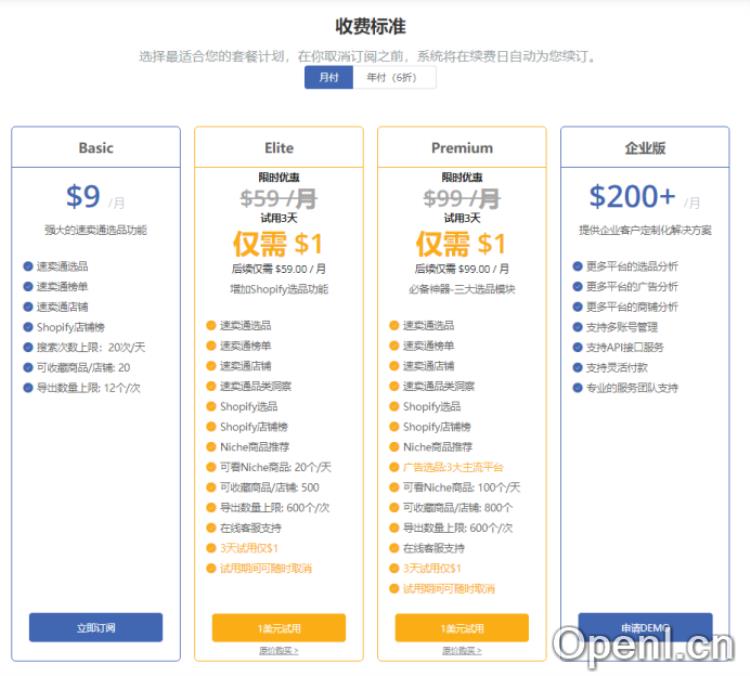Click bullet next to 可收藏商品/店铺: 800个

coord(394,508)
